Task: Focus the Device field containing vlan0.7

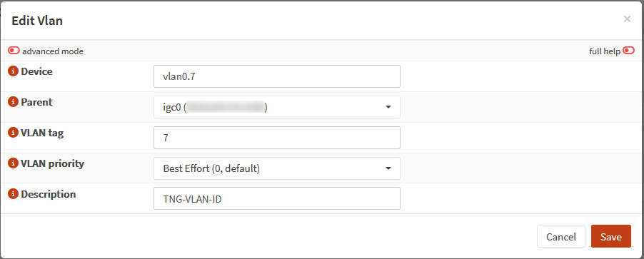Action: click(277, 76)
